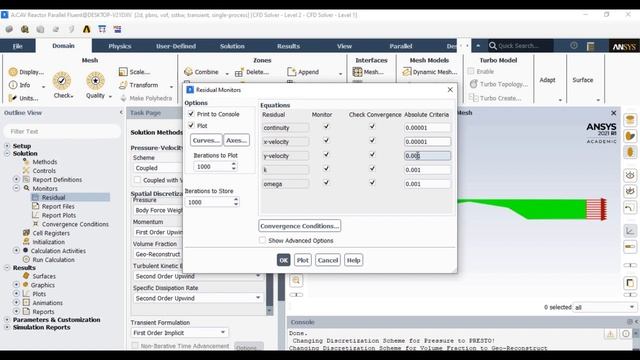This screenshot has width=640, height=360.
Task: Expand the Setup tree node
Action: tap(7, 146)
